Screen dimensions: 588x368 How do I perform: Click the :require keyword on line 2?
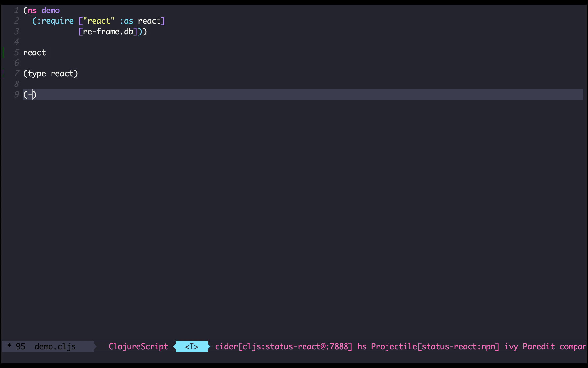55,21
